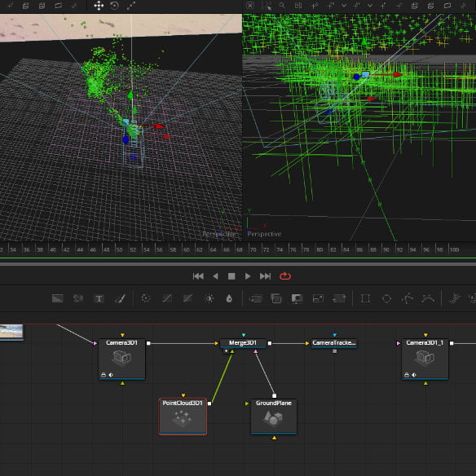476x476 pixels.
Task: Click the small icon under the Merge3D1 label
Action: pyautogui.click(x=226, y=351)
